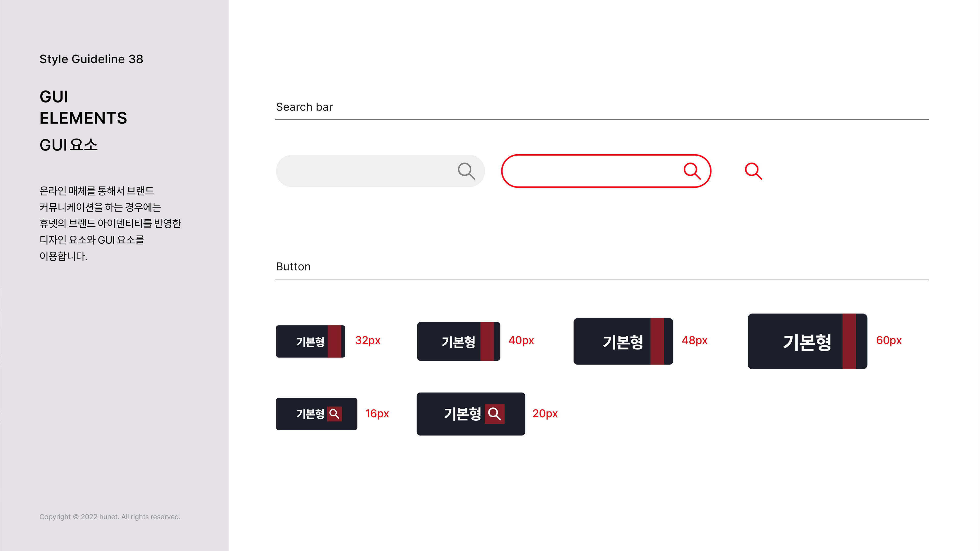This screenshot has height=551, width=980.
Task: Click inside the red-outlined search bar field
Action: 606,171
